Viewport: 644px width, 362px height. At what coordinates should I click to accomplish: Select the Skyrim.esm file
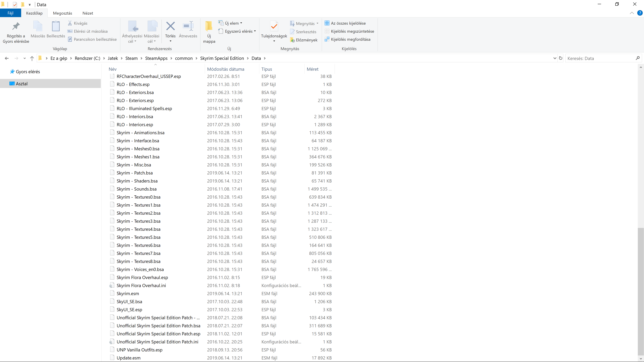coord(127,294)
